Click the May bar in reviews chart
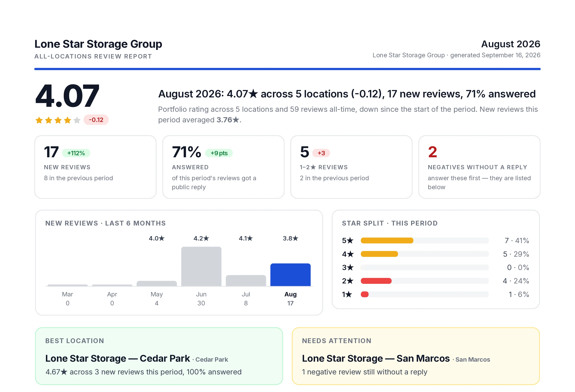The image size is (575, 392). pos(157,283)
